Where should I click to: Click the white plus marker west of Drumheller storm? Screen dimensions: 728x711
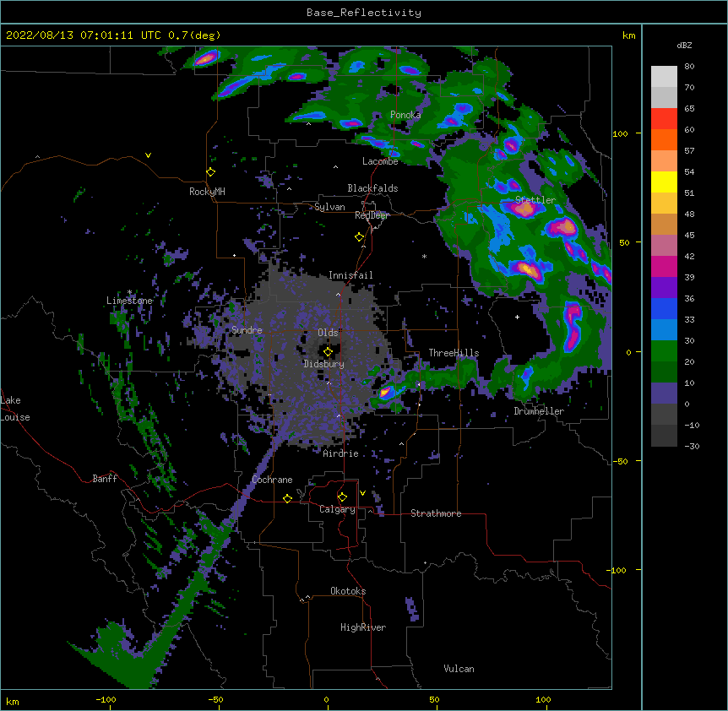click(x=517, y=317)
